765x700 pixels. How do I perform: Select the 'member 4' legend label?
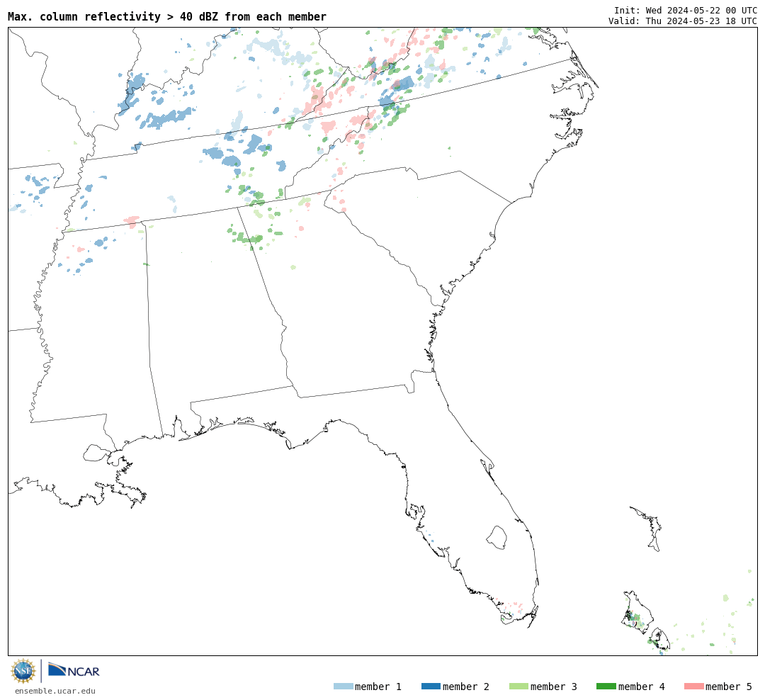641,687
